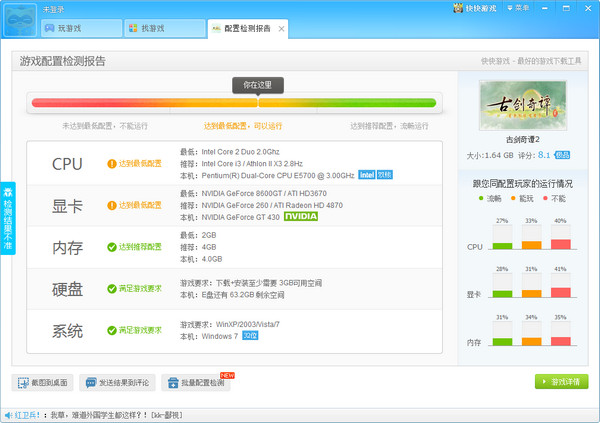Click the Intel badge in CPU row
This screenshot has width=600, height=423.
click(367, 175)
